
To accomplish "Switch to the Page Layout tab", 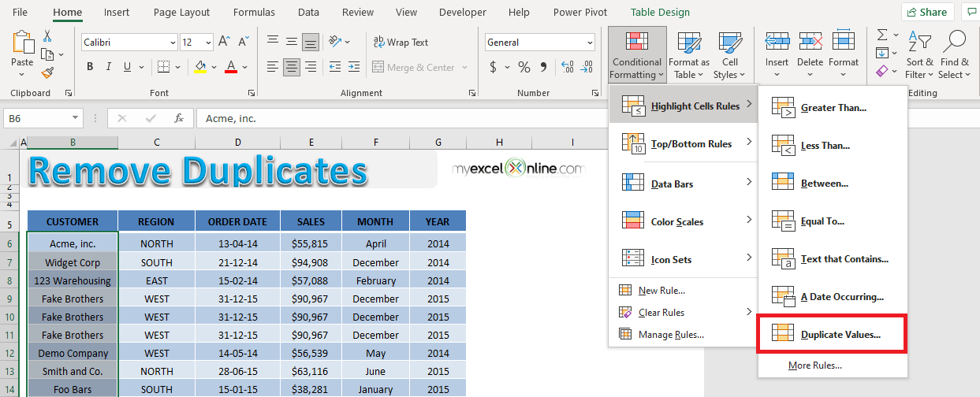I will coord(182,12).
